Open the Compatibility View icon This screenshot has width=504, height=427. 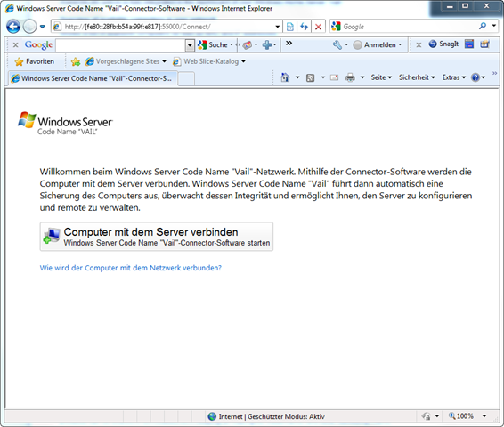point(290,27)
